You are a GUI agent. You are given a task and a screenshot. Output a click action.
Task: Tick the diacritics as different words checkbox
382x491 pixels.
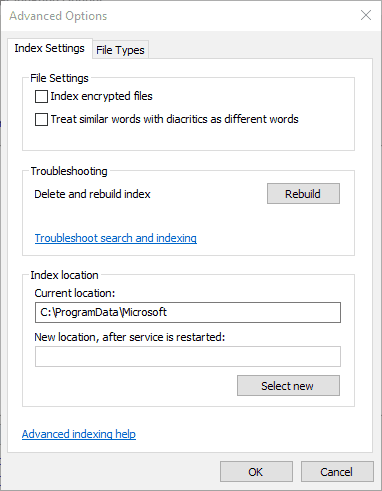[x=41, y=119]
